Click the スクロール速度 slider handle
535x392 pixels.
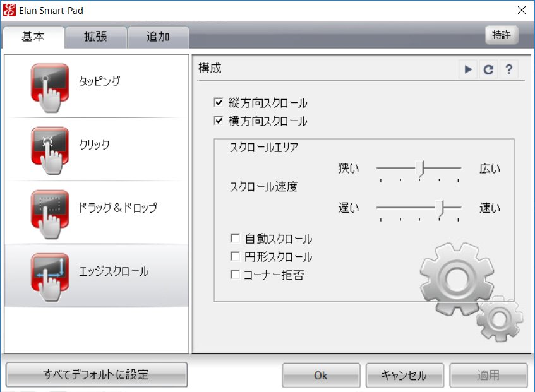pyautogui.click(x=441, y=208)
